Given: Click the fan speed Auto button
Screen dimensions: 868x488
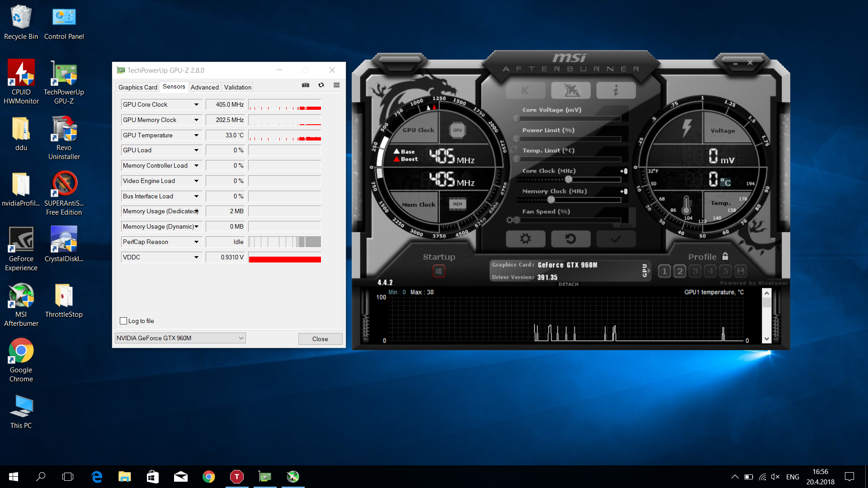Looking at the screenshot, I should [626, 225].
